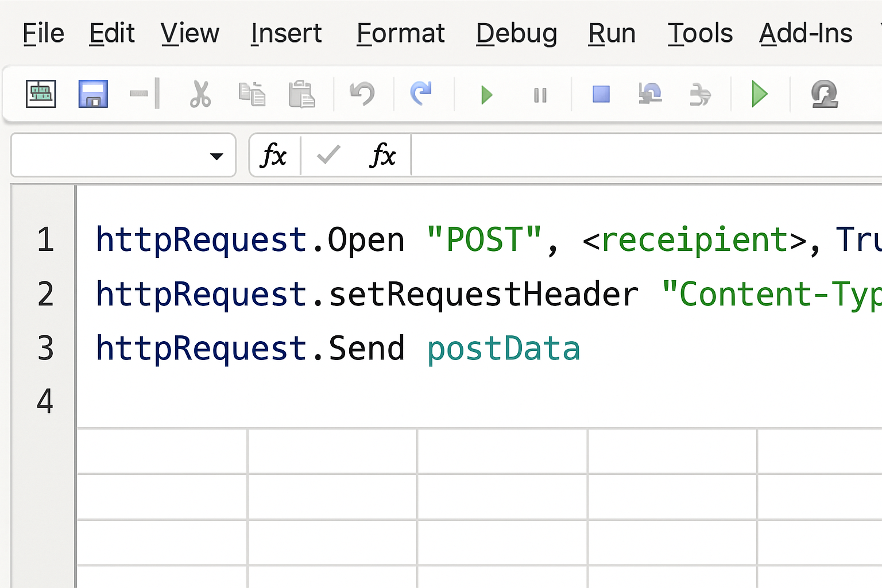Click the postData variable in line 3
Screen dimensions: 882x588
click(x=504, y=349)
